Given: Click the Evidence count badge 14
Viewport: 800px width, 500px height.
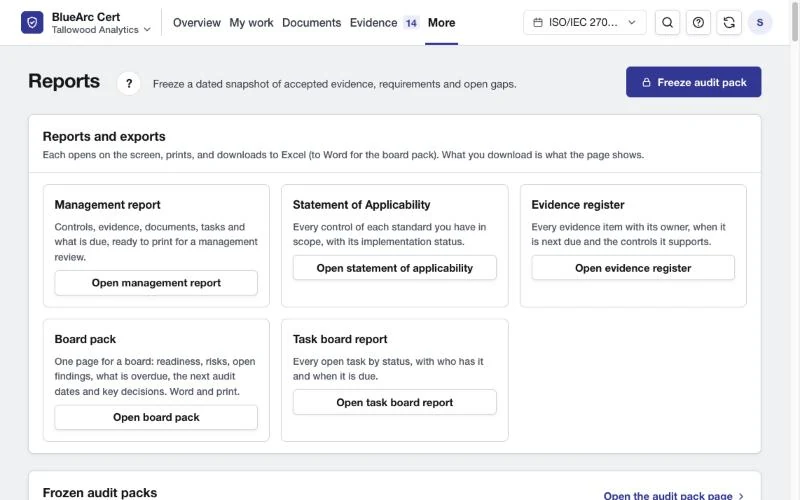Looking at the screenshot, I should pyautogui.click(x=411, y=23).
